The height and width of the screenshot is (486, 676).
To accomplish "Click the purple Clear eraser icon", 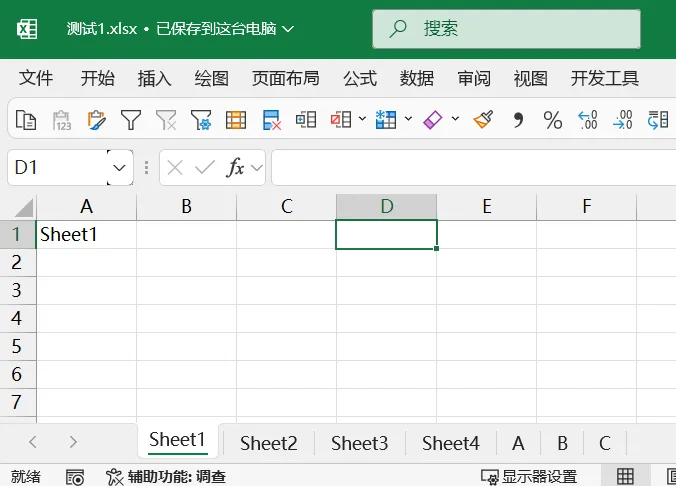I will 433,119.
